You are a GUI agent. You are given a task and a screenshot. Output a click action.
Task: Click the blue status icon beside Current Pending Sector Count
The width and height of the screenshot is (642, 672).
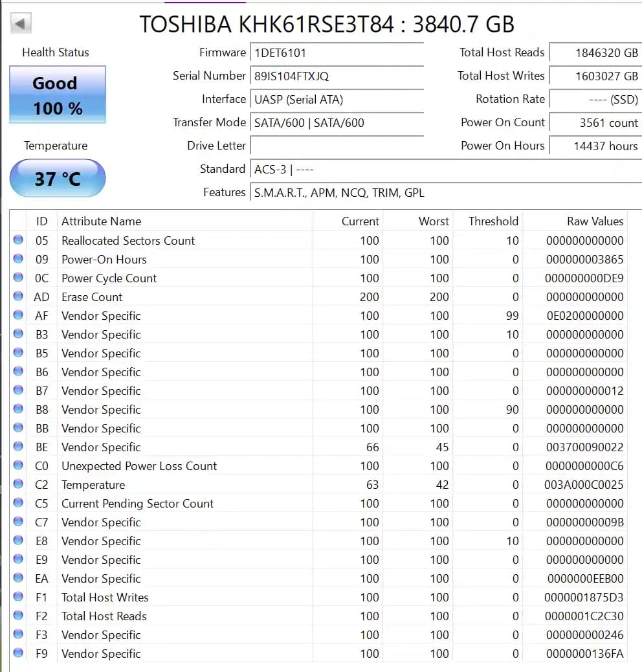click(17, 503)
